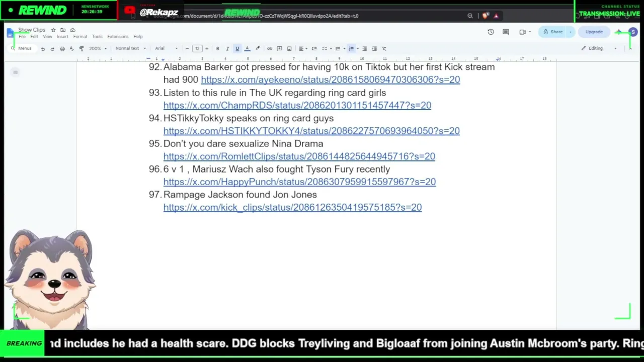Increase the paragraph indent
This screenshot has height=362, width=644.
[x=374, y=49]
